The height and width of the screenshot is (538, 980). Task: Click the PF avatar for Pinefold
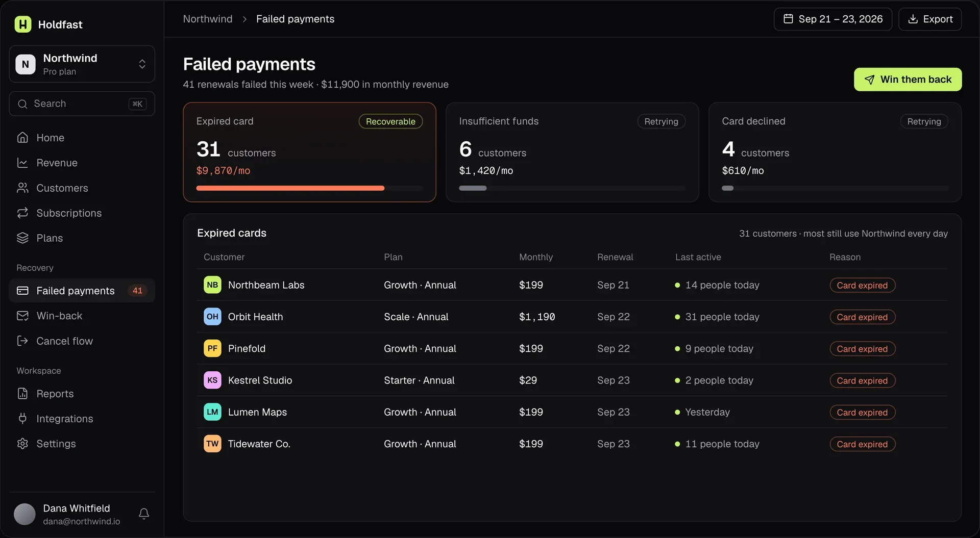pos(212,348)
